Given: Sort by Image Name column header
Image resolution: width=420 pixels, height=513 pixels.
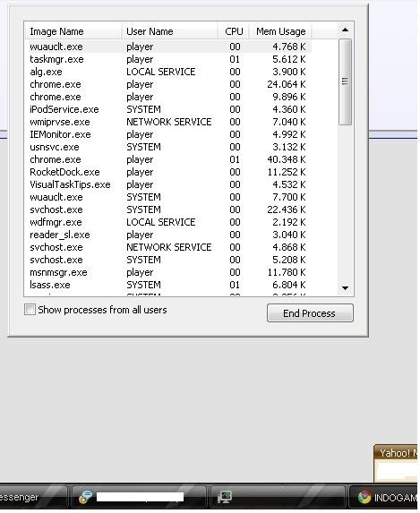Looking at the screenshot, I should pyautogui.click(x=73, y=31).
